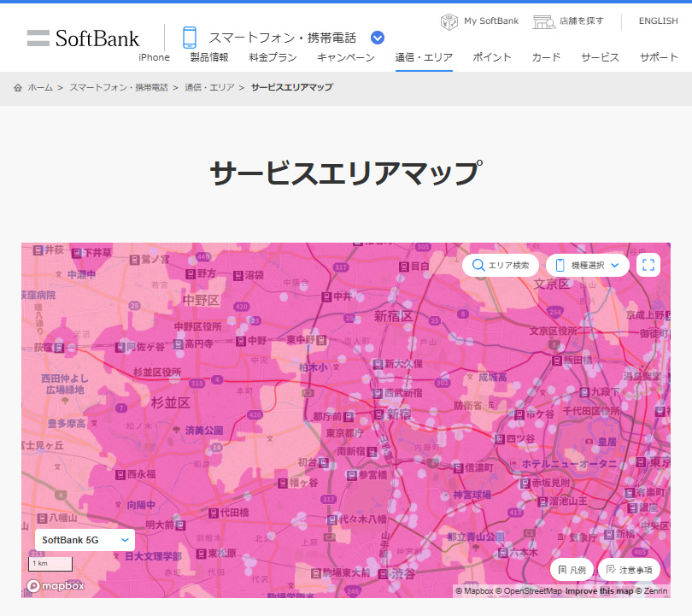Select the 通信・エリア navigation tab
692x616 pixels.
424,57
